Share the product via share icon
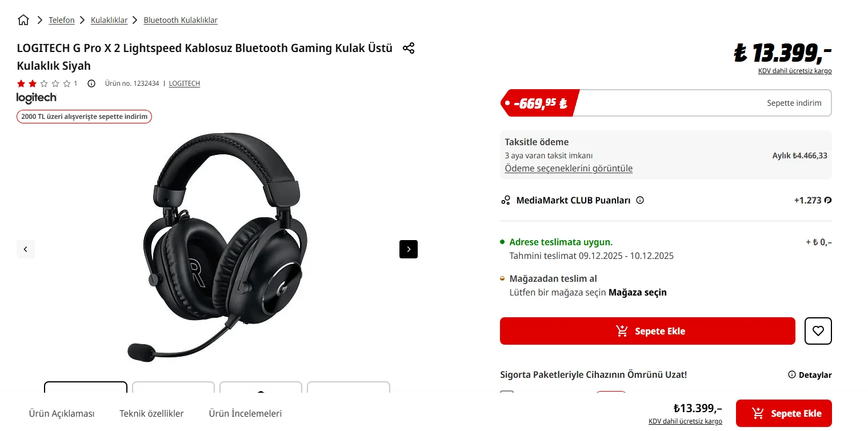This screenshot has height=431, width=868. coord(409,48)
